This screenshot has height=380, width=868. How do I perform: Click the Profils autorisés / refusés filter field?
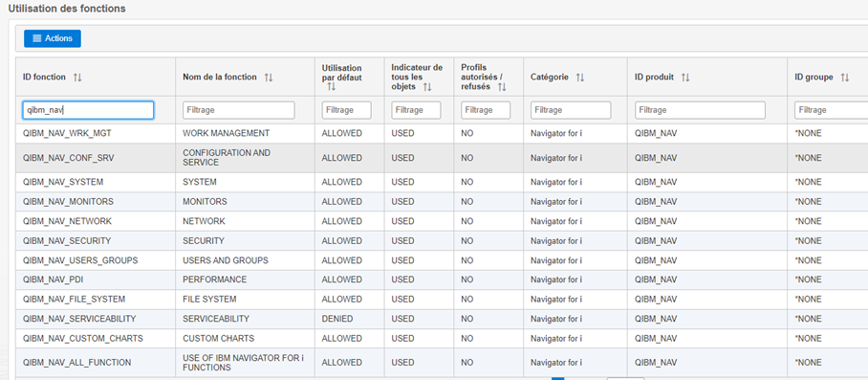tap(486, 110)
